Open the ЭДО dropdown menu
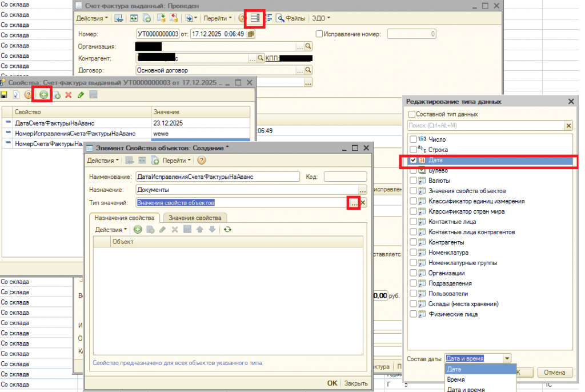The image size is (585, 392). [x=321, y=18]
